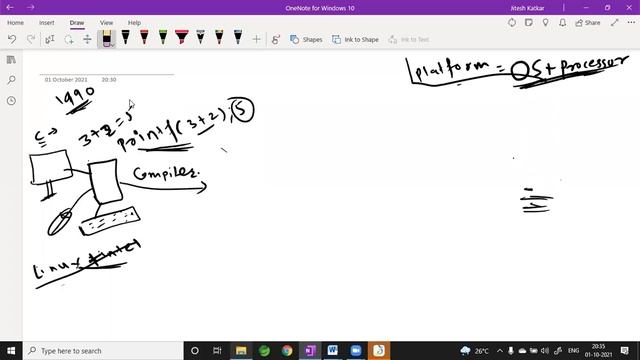The height and width of the screenshot is (360, 640).
Task: Go forward with the forward arrow
Action: coord(31,7)
